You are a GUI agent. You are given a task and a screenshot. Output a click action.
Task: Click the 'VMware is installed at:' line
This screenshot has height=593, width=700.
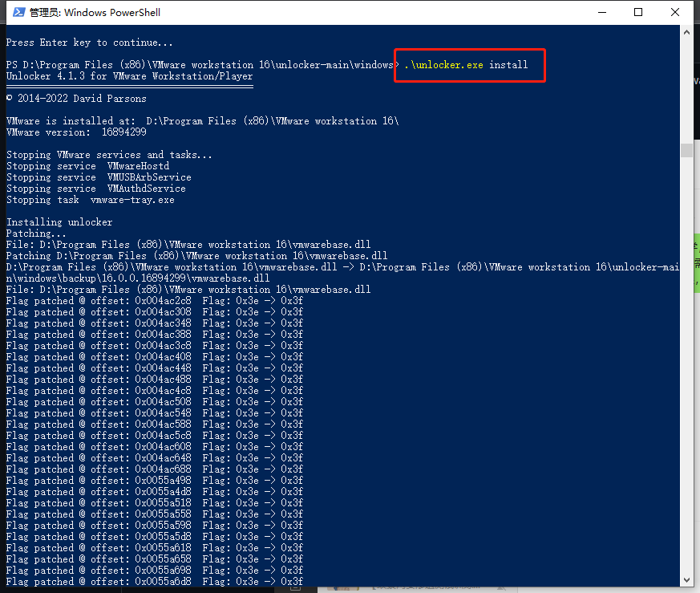202,121
